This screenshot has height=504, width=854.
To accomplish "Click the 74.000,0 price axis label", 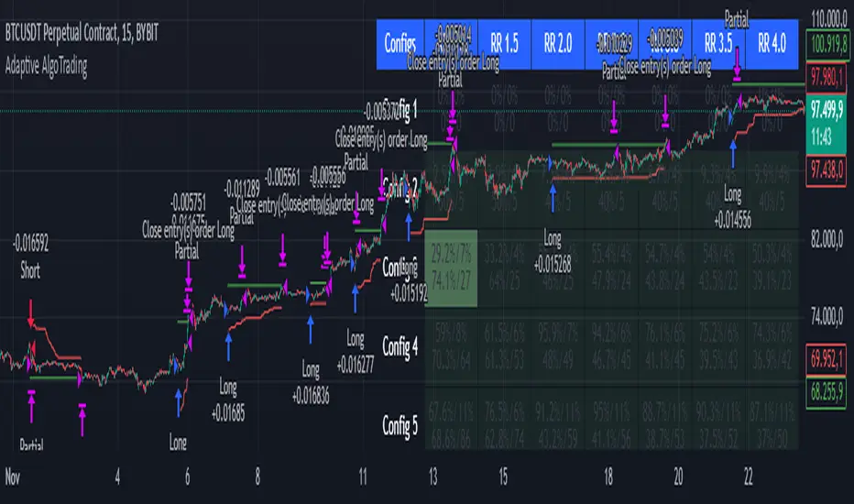I will 827,316.
